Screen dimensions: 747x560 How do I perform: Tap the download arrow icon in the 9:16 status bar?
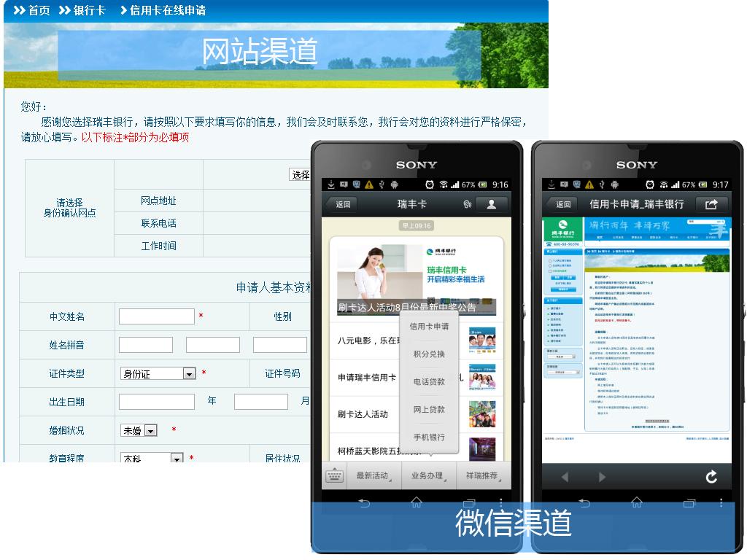pyautogui.click(x=331, y=184)
